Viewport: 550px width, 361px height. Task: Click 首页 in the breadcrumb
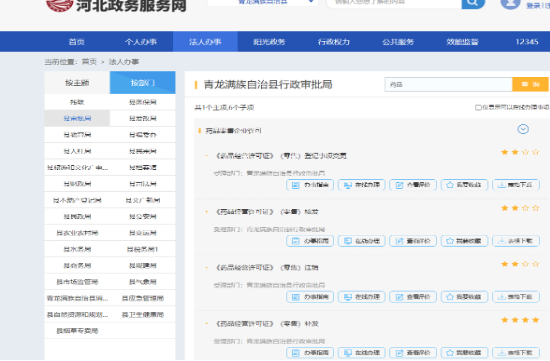(x=89, y=62)
